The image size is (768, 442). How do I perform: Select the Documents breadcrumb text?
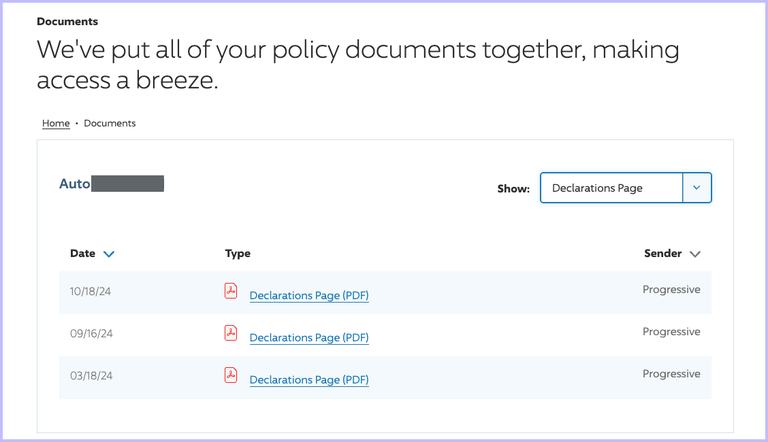click(x=110, y=123)
